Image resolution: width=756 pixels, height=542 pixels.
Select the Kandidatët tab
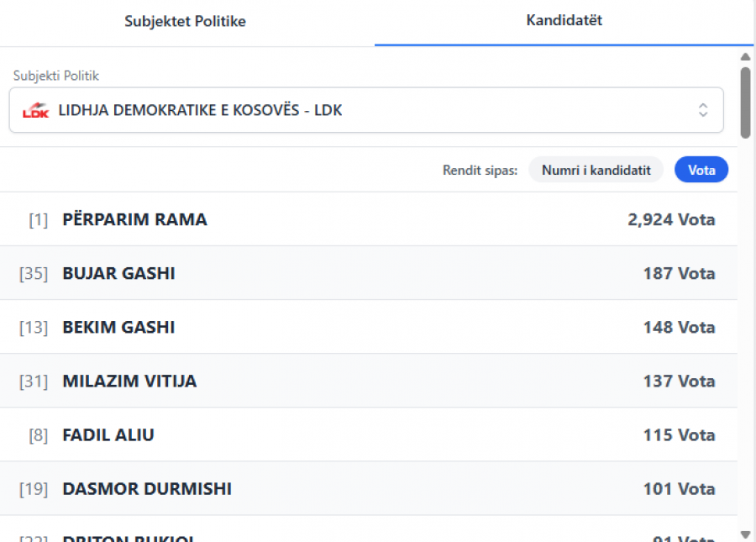pos(564,21)
